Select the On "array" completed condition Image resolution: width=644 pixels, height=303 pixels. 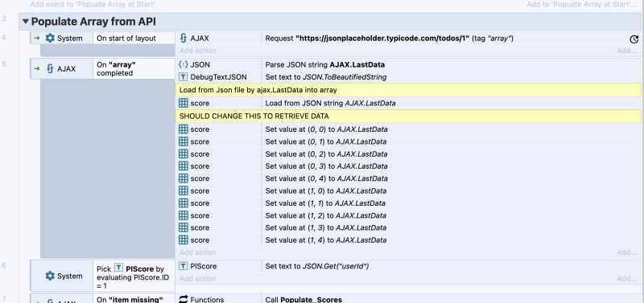tap(134, 69)
